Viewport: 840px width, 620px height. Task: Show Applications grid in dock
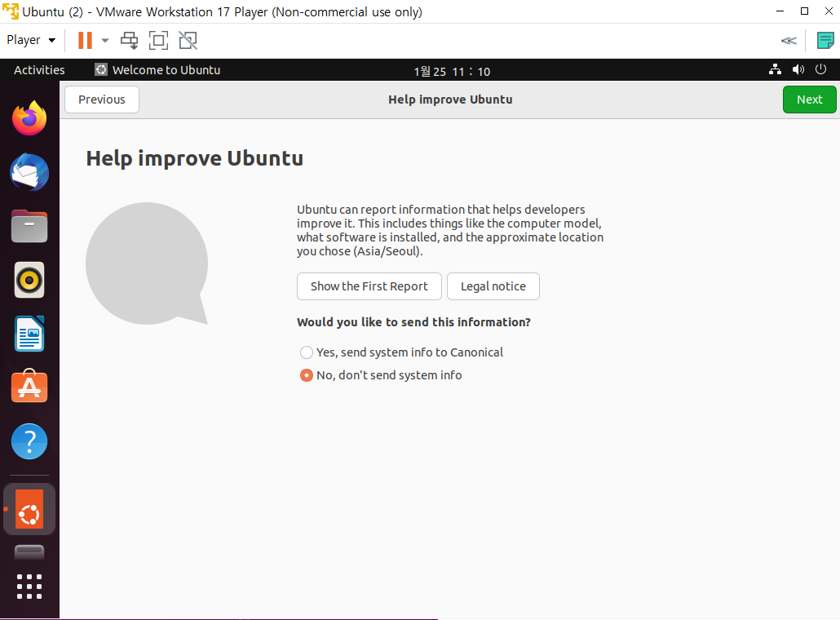tap(29, 587)
